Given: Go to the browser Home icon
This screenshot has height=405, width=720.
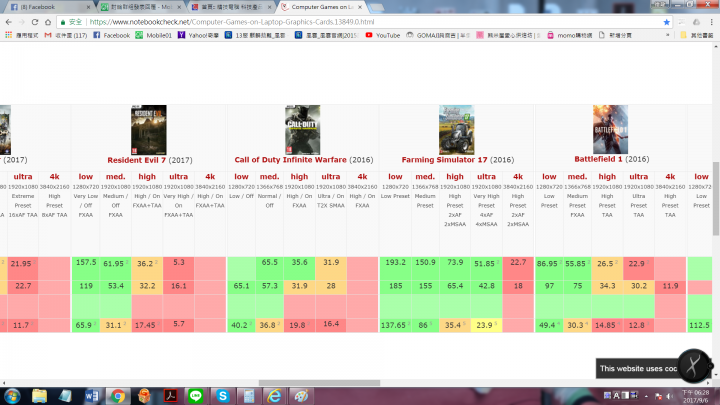Looking at the screenshot, I should (48, 22).
